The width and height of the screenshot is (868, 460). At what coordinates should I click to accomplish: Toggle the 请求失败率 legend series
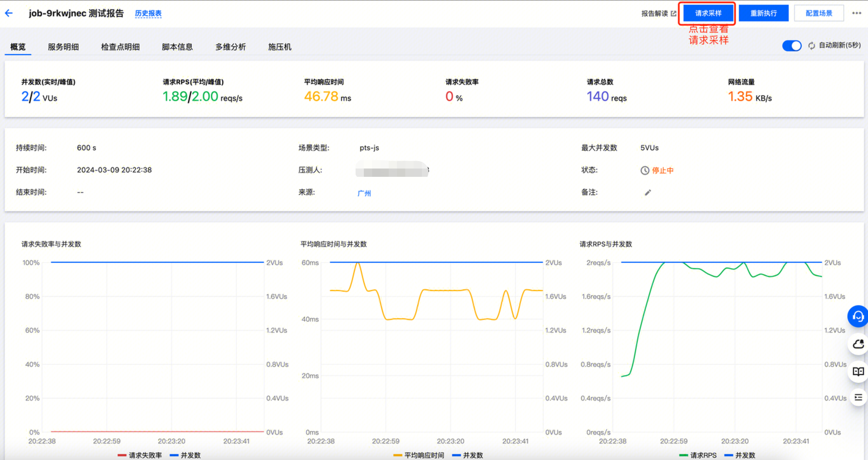(140, 455)
